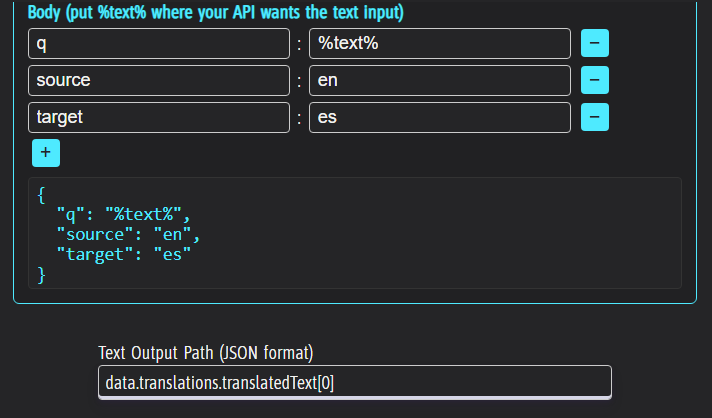Remove the "target" row via minus button
712x418 pixels.
pos(595,117)
